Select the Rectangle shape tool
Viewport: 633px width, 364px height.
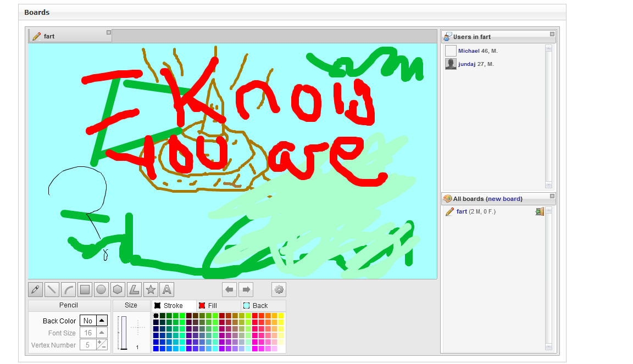click(85, 289)
